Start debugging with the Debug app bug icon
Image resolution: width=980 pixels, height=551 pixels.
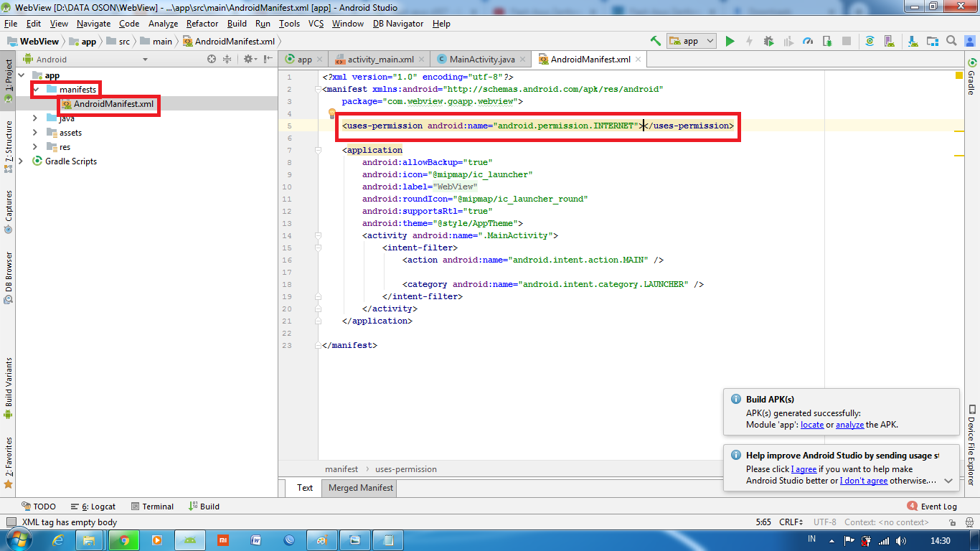(x=769, y=41)
